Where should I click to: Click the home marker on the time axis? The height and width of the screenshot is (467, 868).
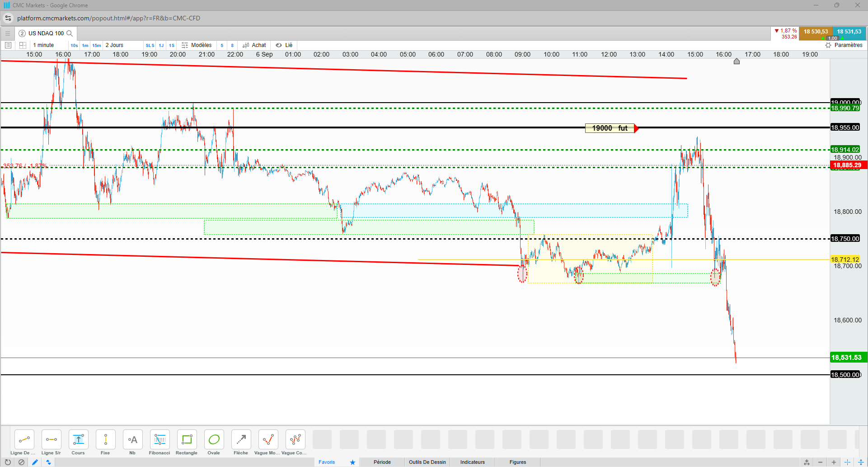(737, 61)
